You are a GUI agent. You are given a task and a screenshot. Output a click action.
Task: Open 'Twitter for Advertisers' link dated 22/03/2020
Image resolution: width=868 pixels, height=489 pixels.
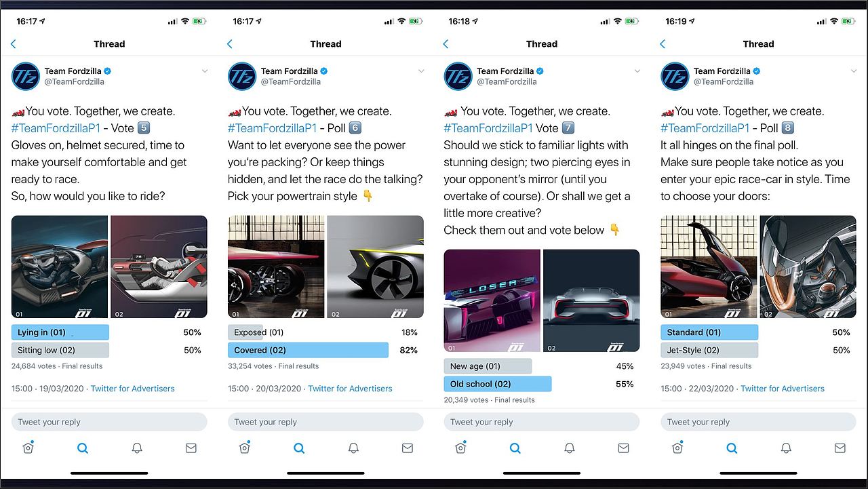coord(783,389)
